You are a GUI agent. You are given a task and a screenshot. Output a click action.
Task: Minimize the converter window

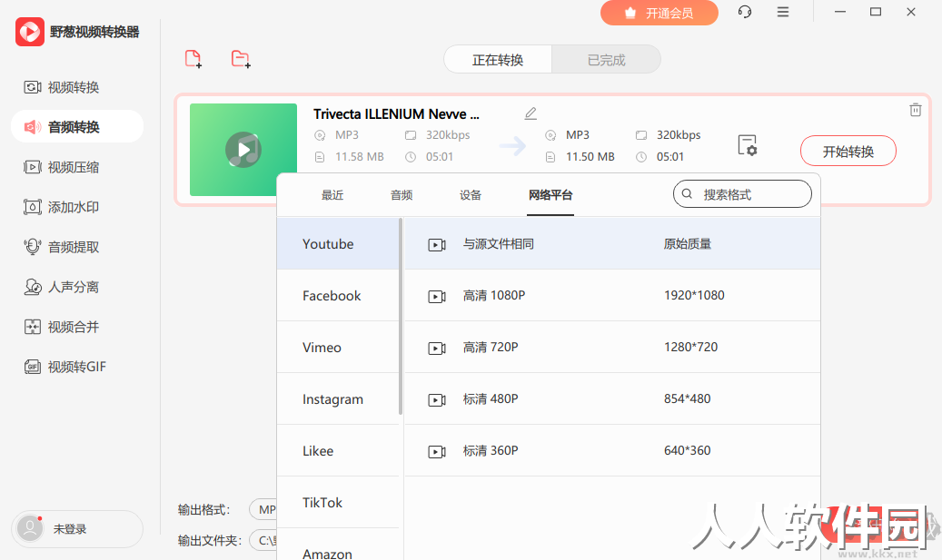tap(840, 12)
